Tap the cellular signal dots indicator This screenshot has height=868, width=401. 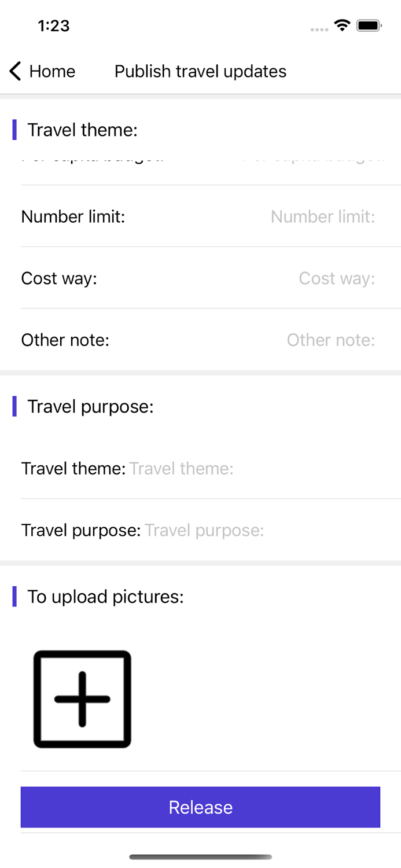tap(318, 28)
